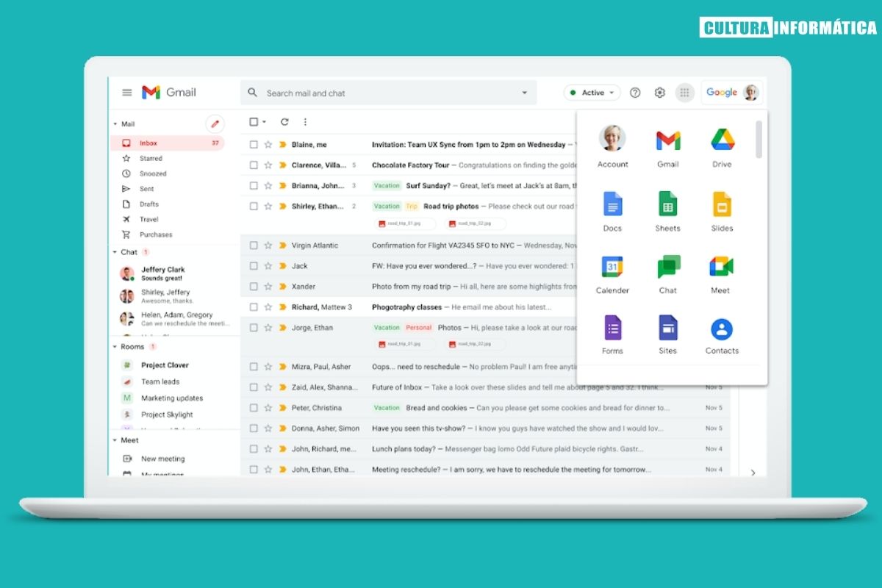
Task: Start Meet from the apps panel
Action: (x=721, y=274)
